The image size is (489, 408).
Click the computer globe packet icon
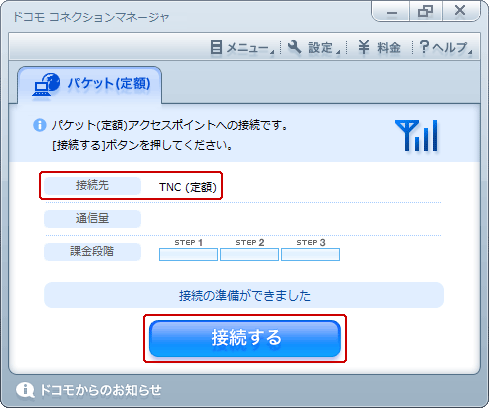click(x=46, y=84)
